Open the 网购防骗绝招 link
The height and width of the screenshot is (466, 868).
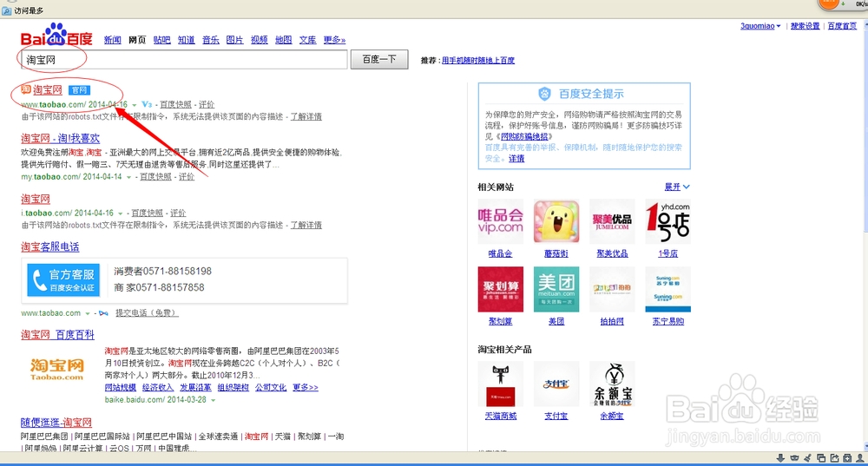tap(525, 136)
